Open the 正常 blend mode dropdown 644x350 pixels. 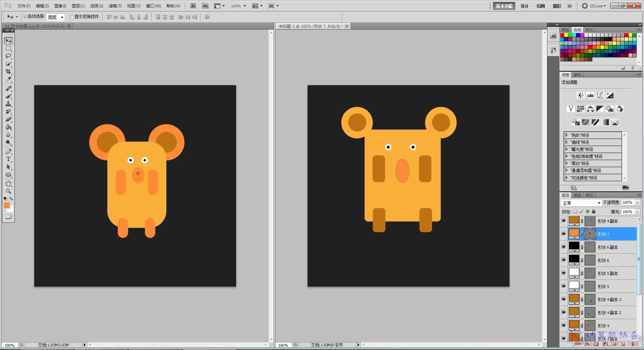click(581, 203)
